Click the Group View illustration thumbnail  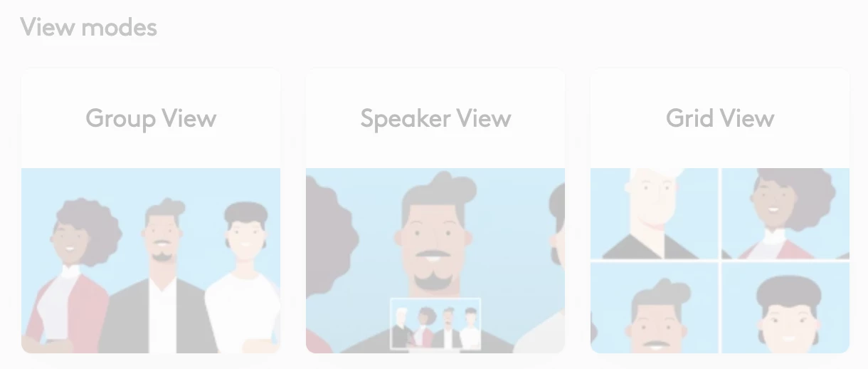pyautogui.click(x=151, y=261)
